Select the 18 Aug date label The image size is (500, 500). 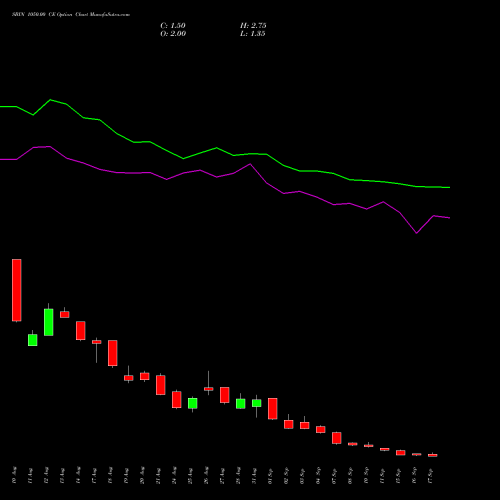click(x=110, y=475)
